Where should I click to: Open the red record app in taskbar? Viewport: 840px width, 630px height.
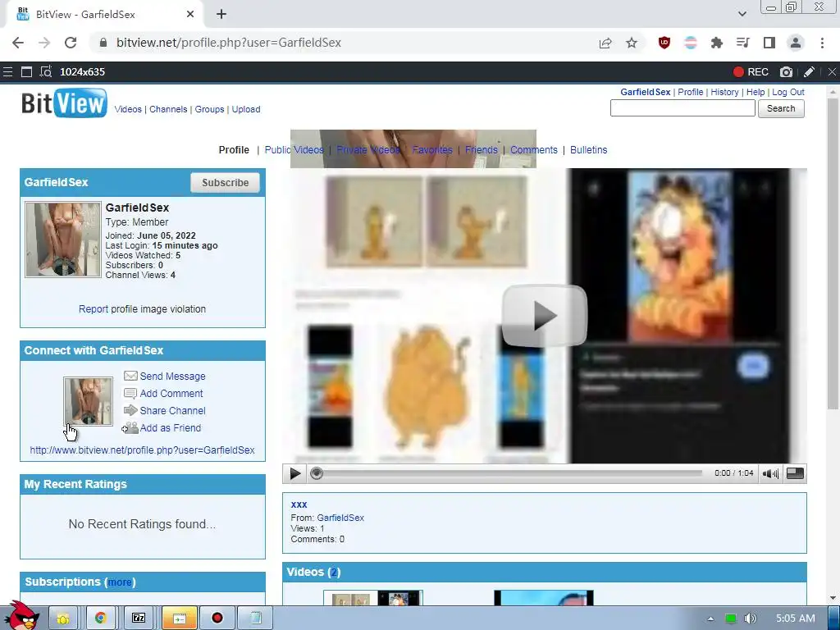[217, 619]
